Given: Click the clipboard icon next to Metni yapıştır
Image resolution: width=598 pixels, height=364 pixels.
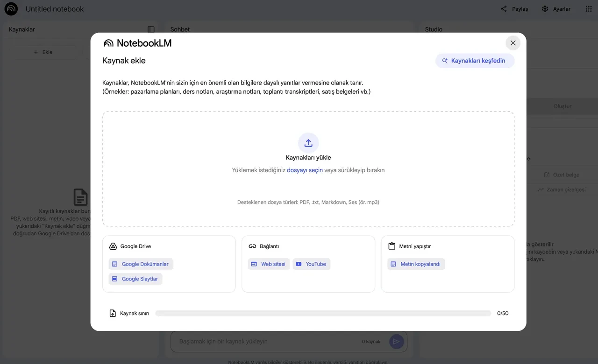Looking at the screenshot, I should point(391,246).
